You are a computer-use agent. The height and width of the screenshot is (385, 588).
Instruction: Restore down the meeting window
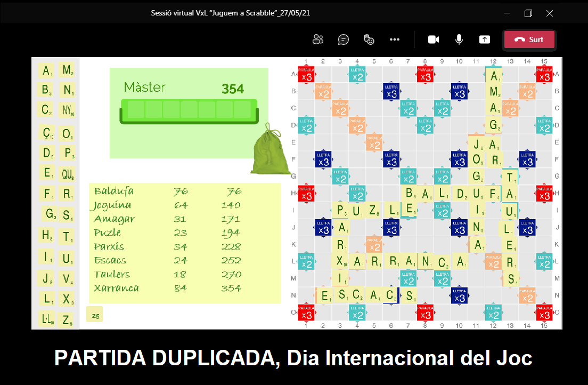[528, 13]
